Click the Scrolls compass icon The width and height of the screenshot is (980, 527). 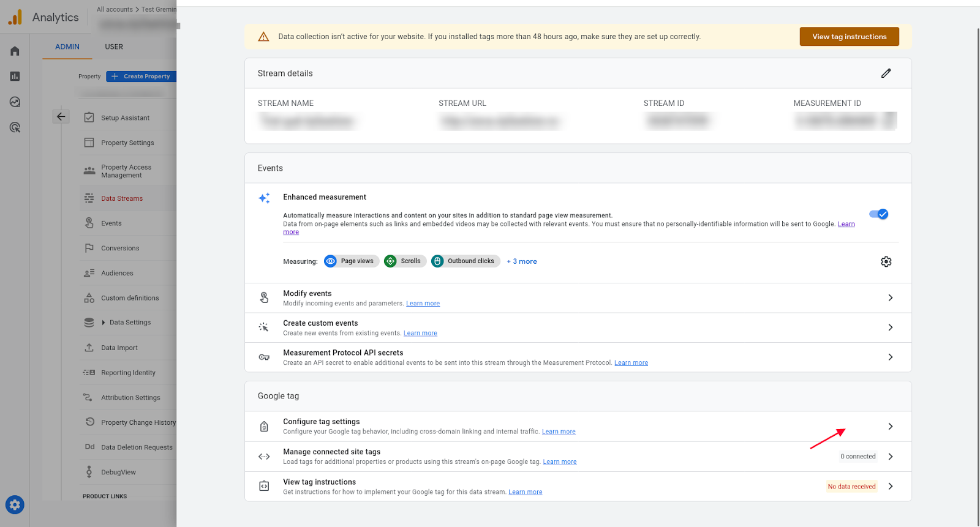(390, 261)
